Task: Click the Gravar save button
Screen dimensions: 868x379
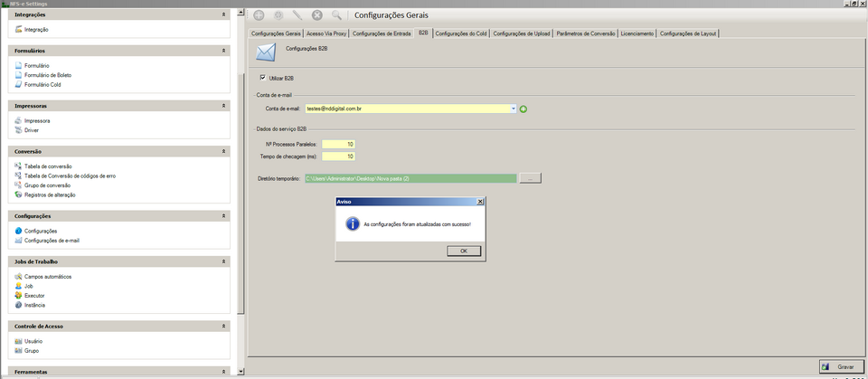Action: click(x=841, y=367)
